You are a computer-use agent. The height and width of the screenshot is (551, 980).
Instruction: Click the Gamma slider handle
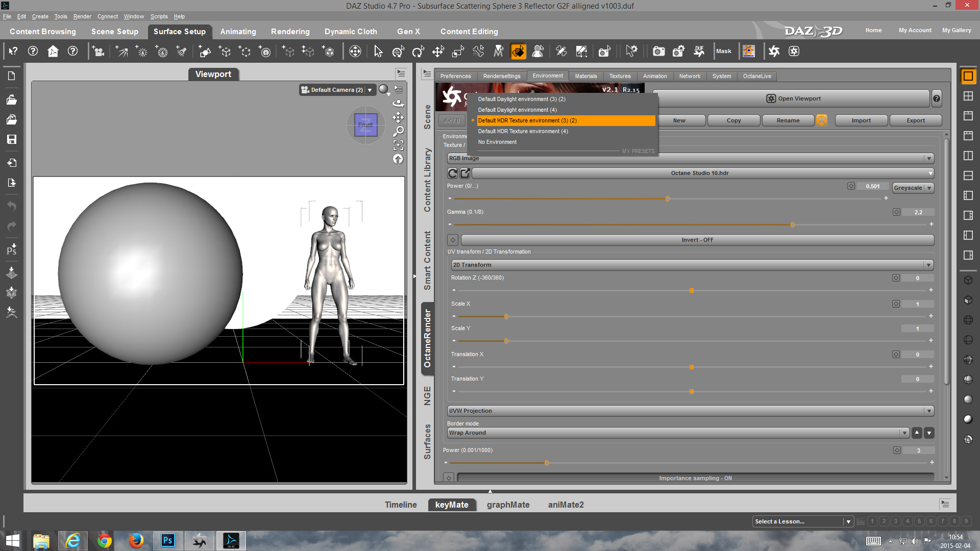792,224
